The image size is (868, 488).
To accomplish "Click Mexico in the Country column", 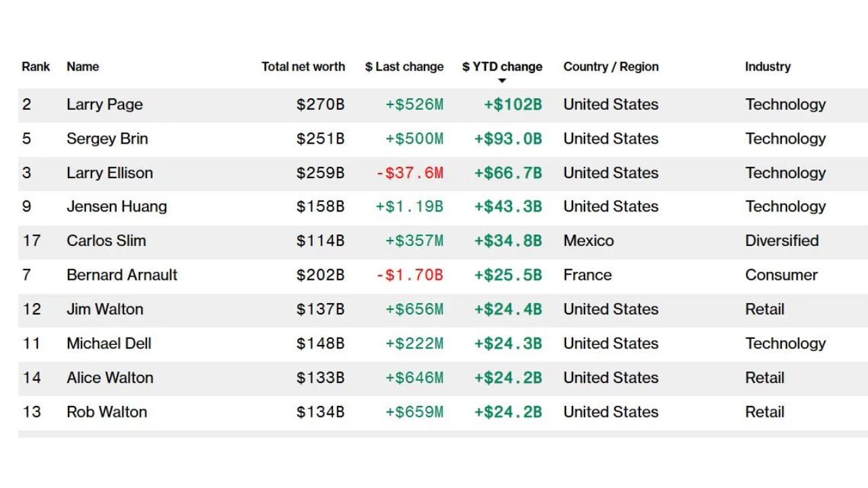I will 588,241.
